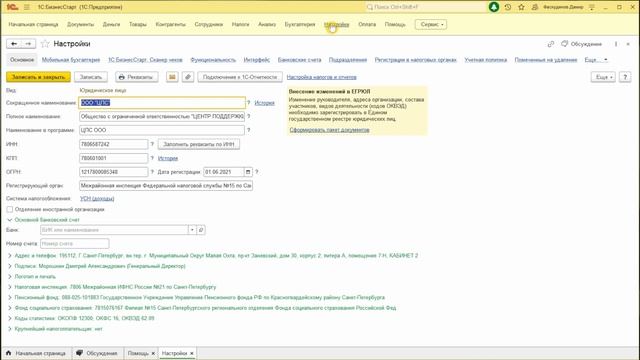The width and height of the screenshot is (640, 360).
Task: Click the home icon of Начальная страница tab
Action: click(x=9, y=353)
